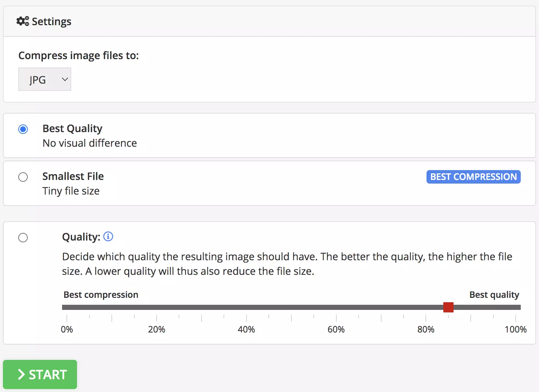The image size is (539, 392).
Task: Click the slider track at 60%
Action: (x=336, y=307)
